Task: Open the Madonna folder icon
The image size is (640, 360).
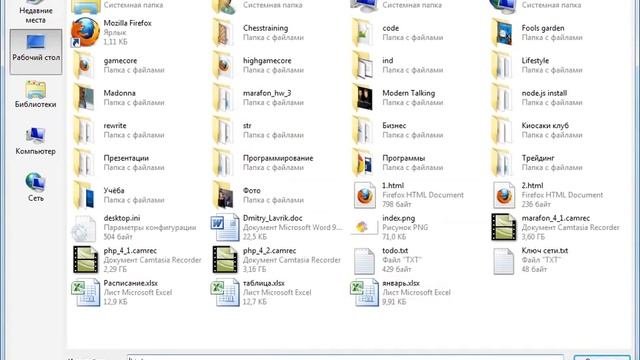Action: tap(84, 98)
